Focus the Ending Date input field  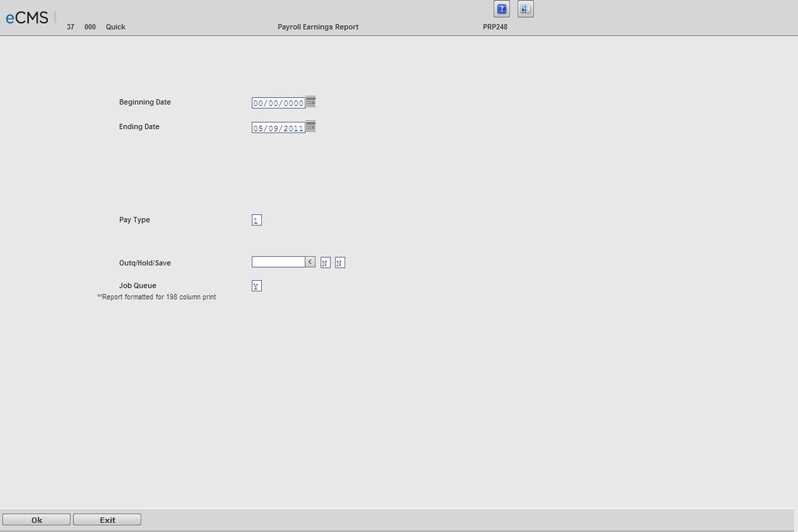[278, 128]
